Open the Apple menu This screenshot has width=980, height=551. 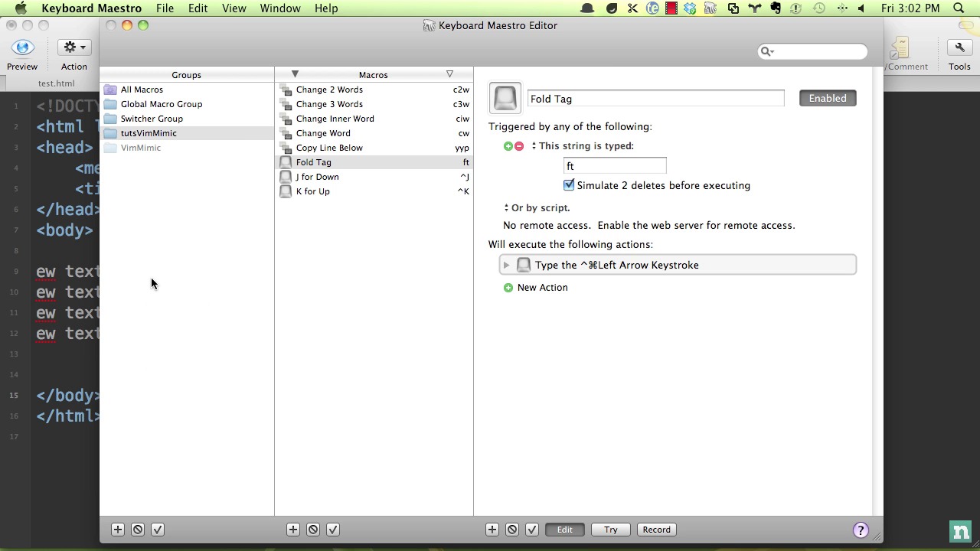pos(21,8)
